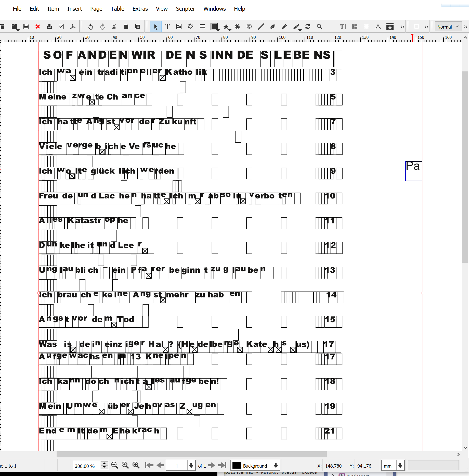Open the Scripter menu
This screenshot has width=469, height=476.
pos(185,9)
